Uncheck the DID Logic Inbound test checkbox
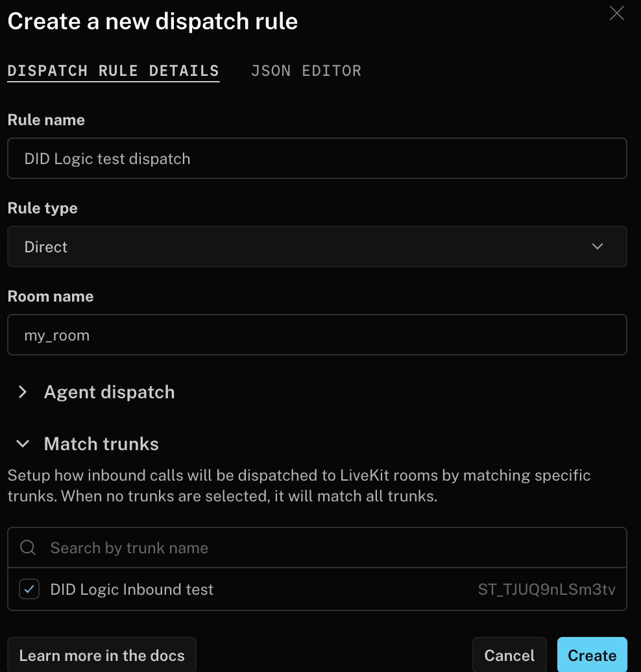The height and width of the screenshot is (672, 641). click(x=29, y=590)
